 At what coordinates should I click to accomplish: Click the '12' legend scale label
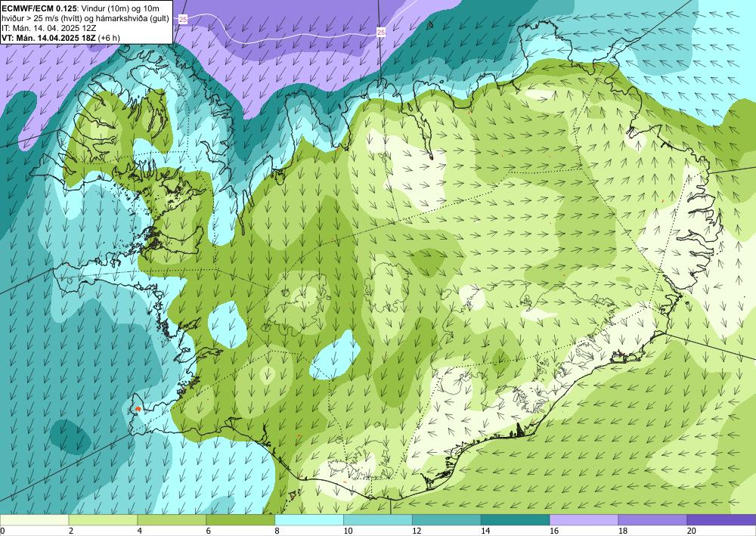point(417,531)
